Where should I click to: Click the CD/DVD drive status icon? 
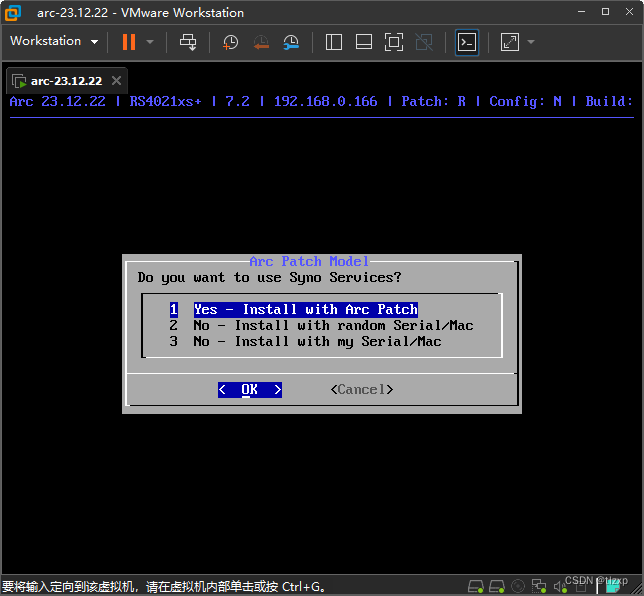tap(518, 586)
